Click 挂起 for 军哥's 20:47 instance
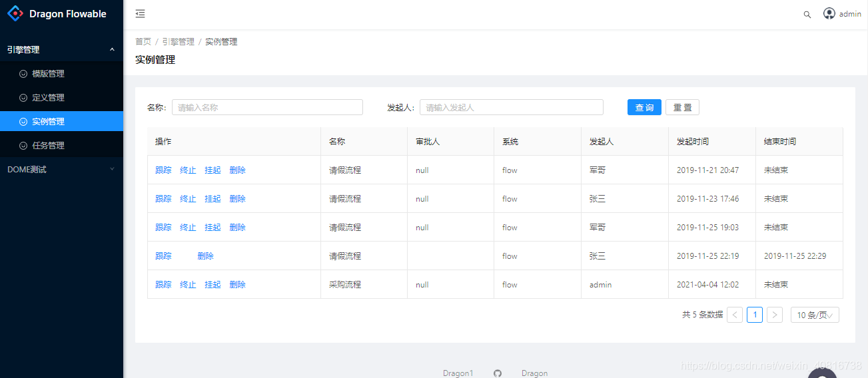Screen dimensions: 868x378 pos(213,170)
